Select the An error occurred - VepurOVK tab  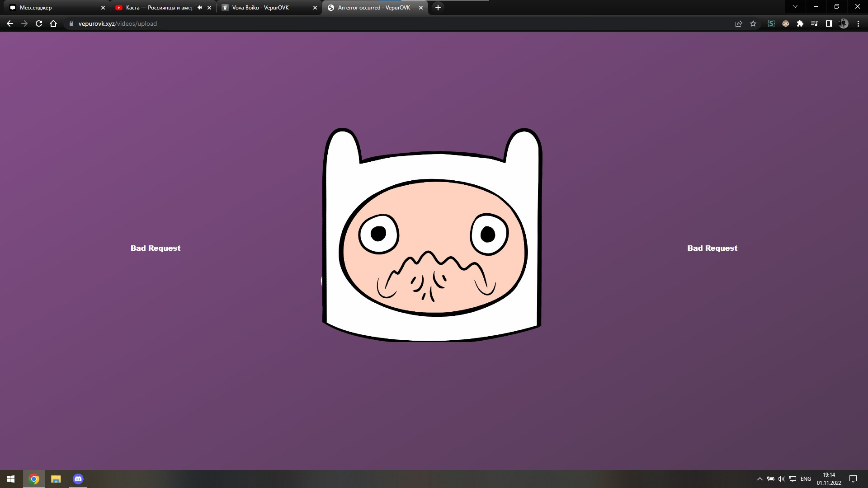[374, 8]
